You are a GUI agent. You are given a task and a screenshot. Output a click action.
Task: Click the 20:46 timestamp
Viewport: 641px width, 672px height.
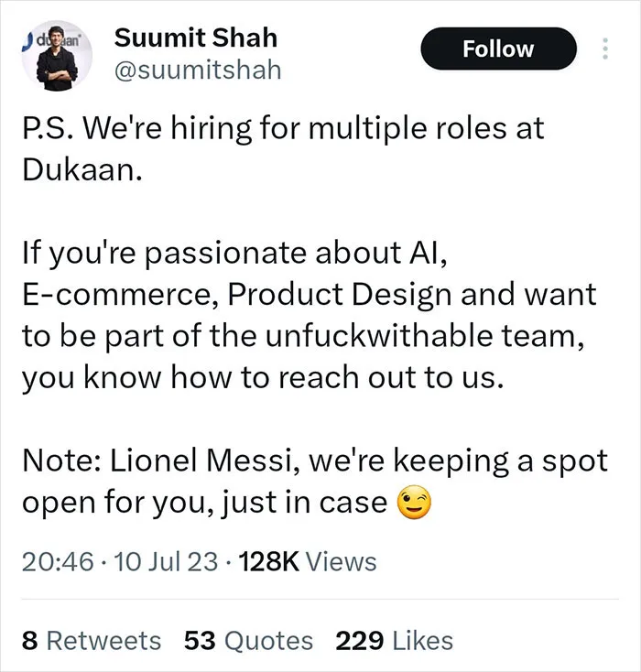58,561
